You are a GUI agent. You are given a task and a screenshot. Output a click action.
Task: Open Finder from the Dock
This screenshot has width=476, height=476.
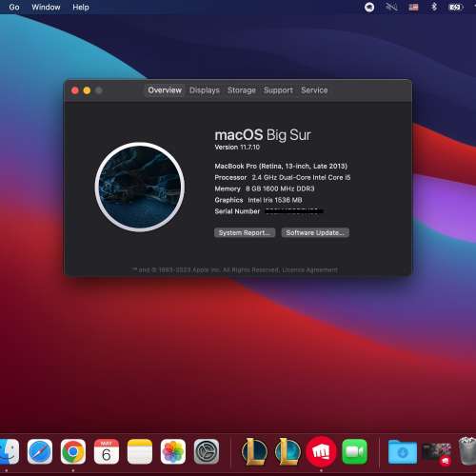click(x=9, y=451)
